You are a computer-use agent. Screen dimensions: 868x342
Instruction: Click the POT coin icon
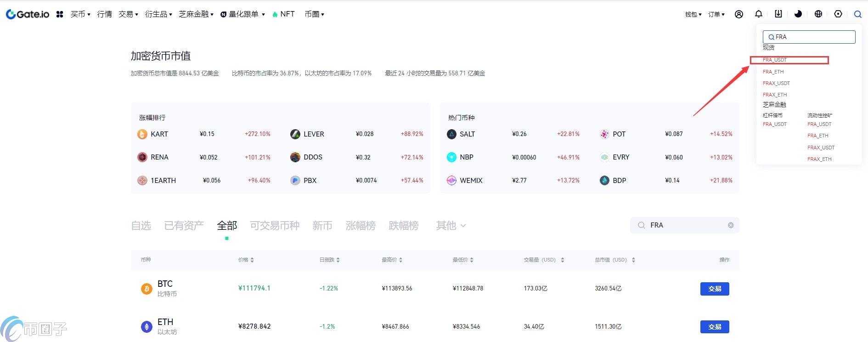(x=605, y=134)
